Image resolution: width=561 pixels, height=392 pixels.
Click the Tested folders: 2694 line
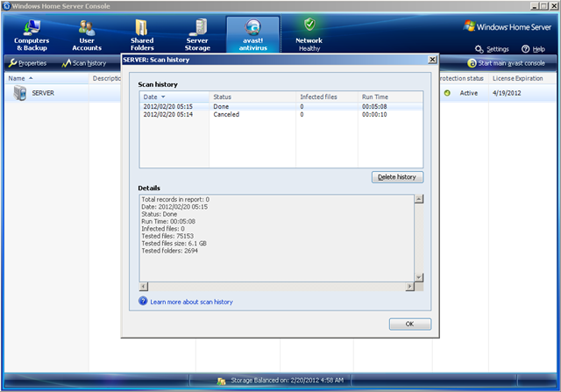169,251
